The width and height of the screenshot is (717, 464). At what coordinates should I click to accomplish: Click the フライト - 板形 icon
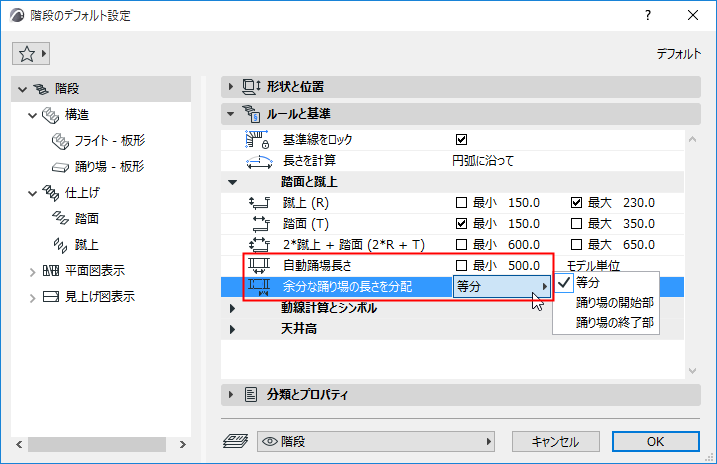coord(60,141)
